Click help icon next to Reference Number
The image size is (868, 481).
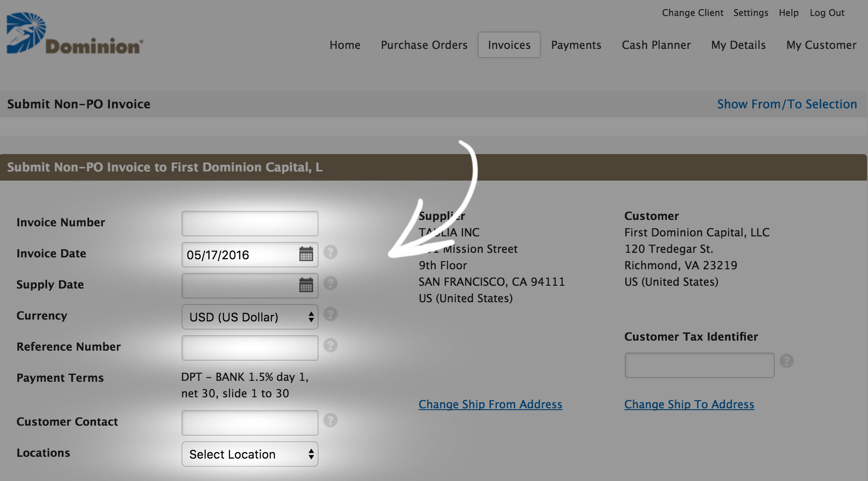(330, 345)
